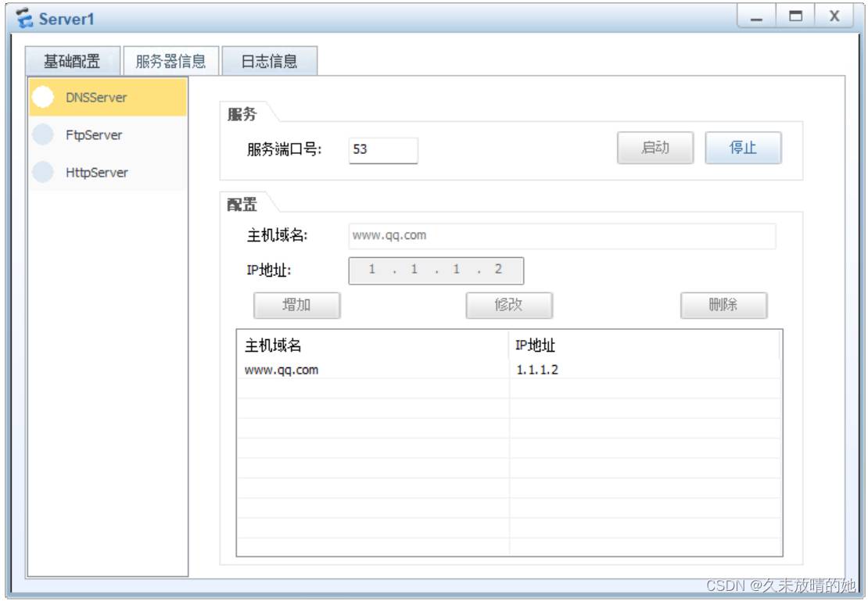Click 删除 to delete record
This screenshot has width=868, height=601.
click(x=723, y=305)
